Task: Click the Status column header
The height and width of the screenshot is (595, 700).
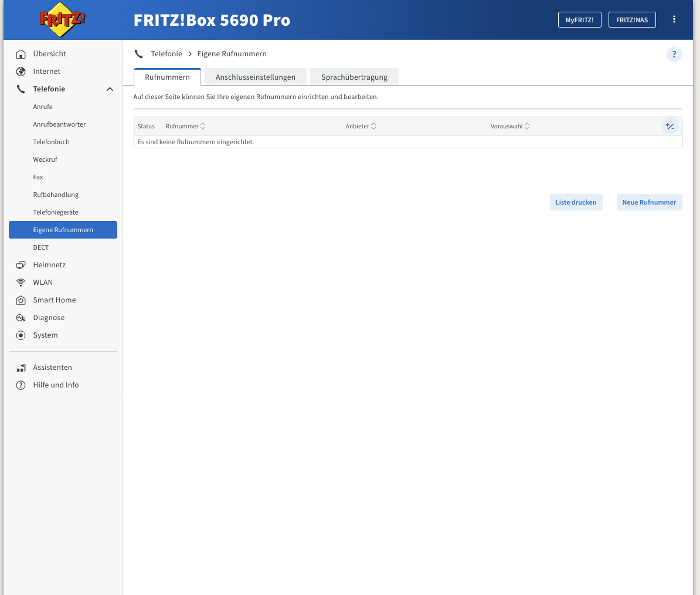Action: click(x=146, y=126)
